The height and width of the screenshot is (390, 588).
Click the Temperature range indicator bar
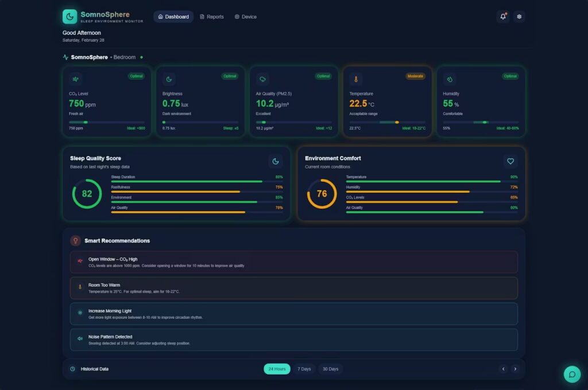388,122
